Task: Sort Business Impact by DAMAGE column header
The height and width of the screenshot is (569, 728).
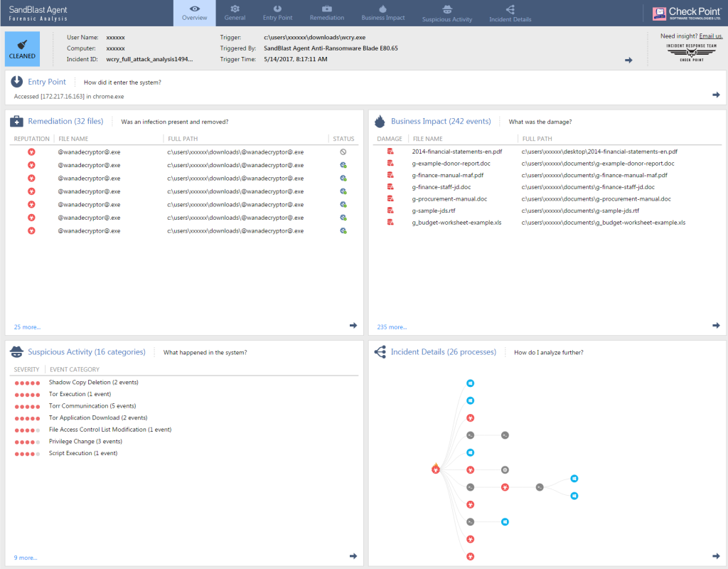Action: 390,139
